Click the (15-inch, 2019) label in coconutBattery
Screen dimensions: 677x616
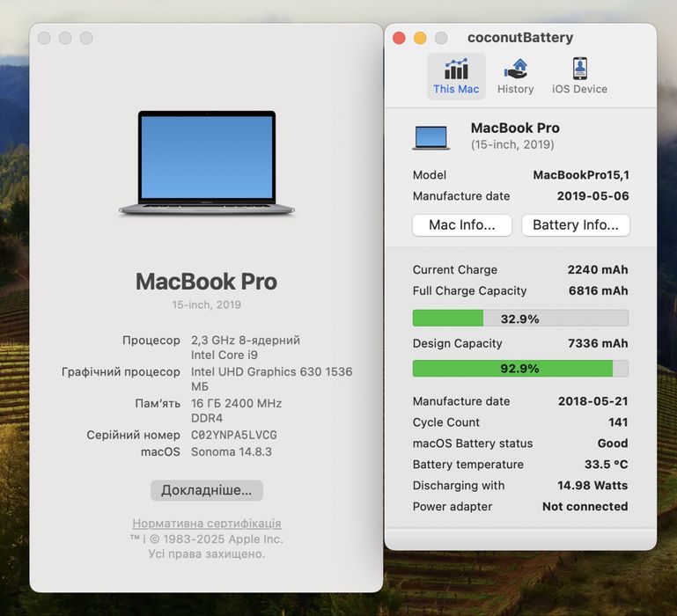pos(512,144)
